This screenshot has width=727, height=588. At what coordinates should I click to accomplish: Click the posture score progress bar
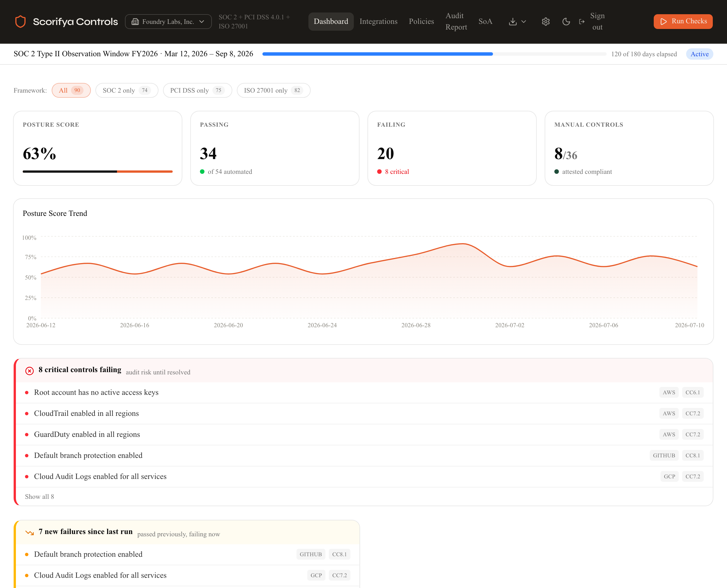(x=97, y=172)
